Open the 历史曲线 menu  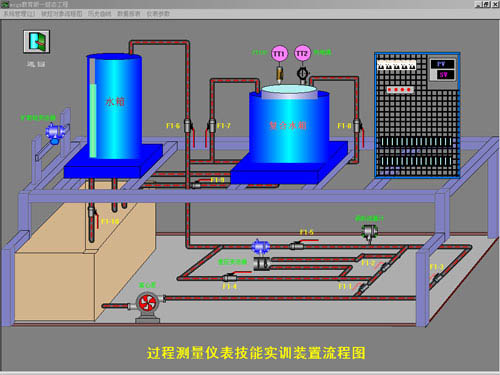[x=99, y=14]
